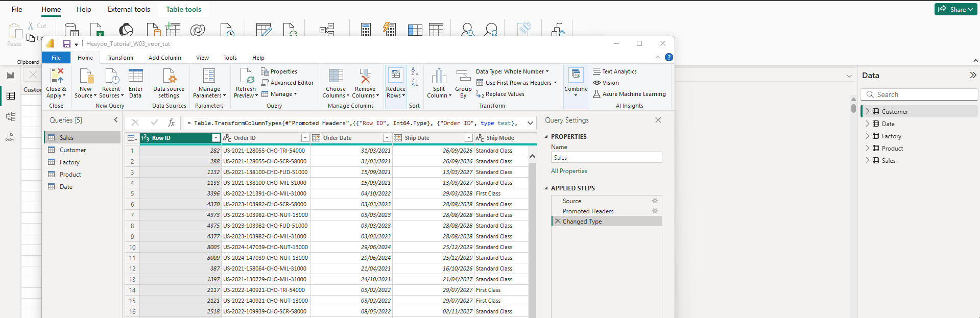Click the query Name input field
This screenshot has height=318, width=980.
click(606, 158)
